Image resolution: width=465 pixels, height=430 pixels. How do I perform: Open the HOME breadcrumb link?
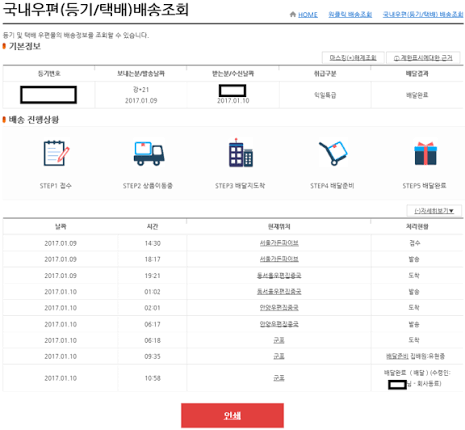click(308, 15)
